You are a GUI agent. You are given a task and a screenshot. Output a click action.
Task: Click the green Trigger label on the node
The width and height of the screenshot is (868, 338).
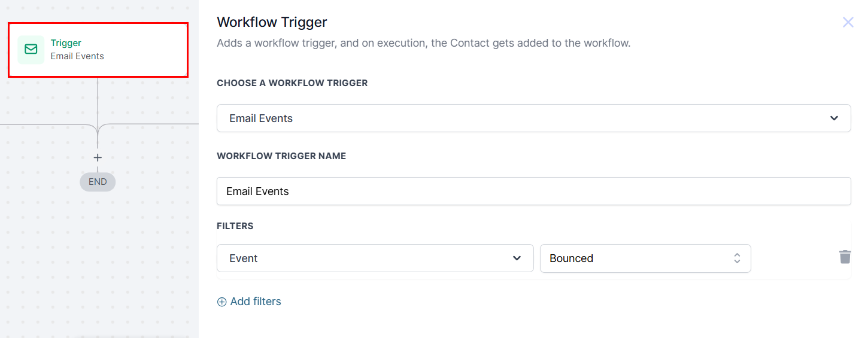66,43
